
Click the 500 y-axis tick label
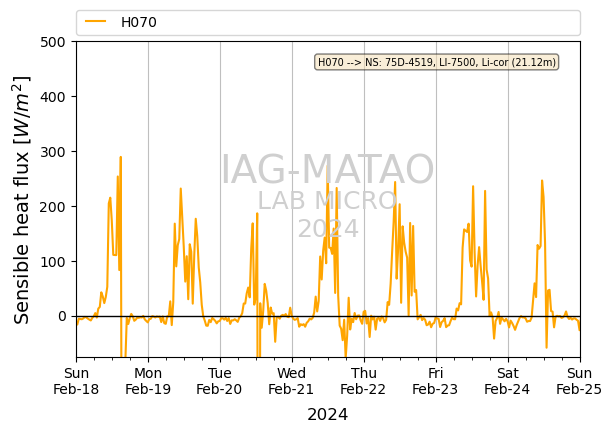point(53,42)
